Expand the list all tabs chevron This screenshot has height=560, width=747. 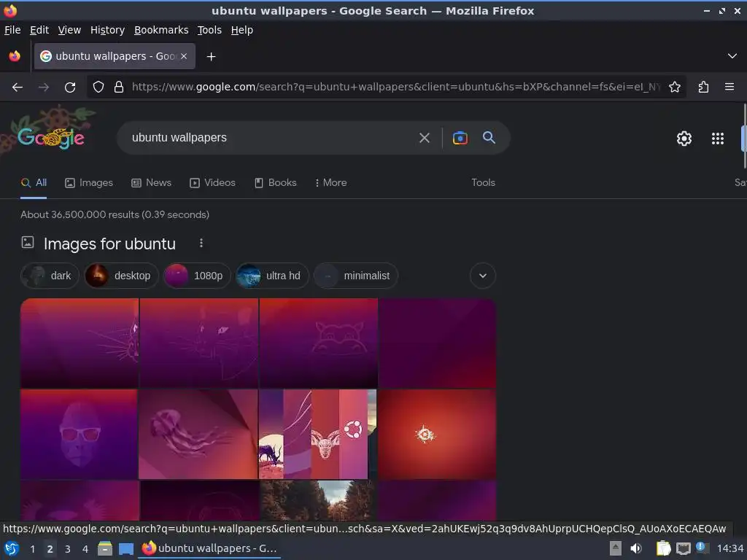[x=732, y=56]
